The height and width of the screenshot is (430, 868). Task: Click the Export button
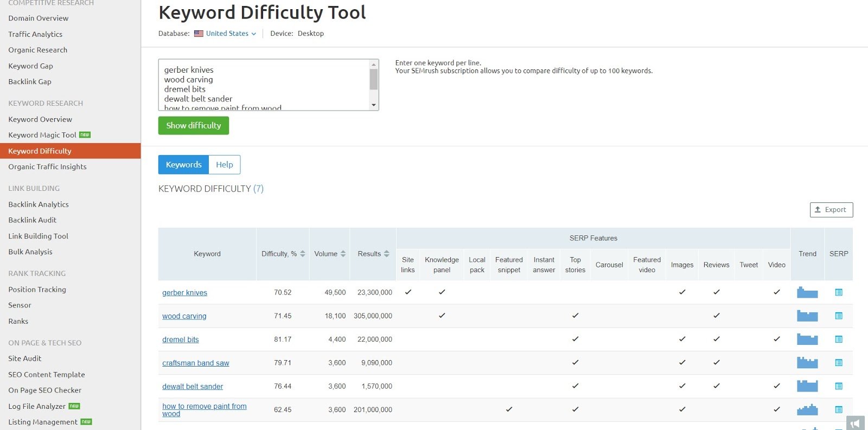[831, 210]
